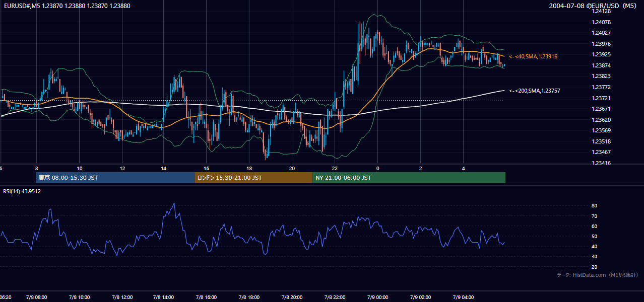Click price axis value 1.23467
This screenshot has height=302, width=644.
tap(601, 152)
